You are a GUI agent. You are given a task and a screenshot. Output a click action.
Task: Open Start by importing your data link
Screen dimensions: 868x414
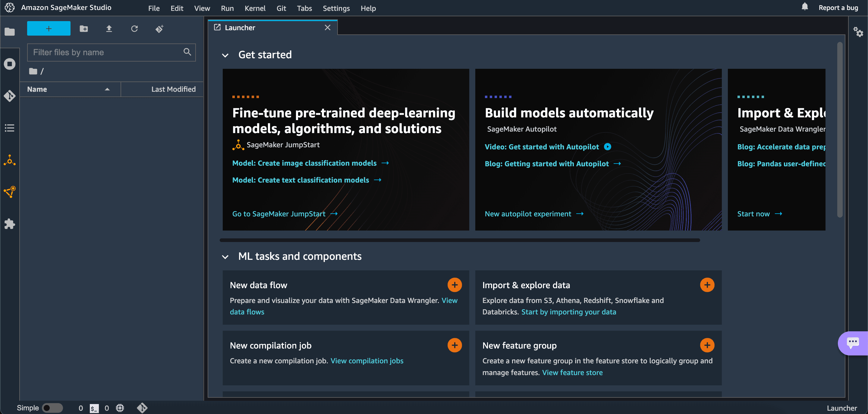(x=568, y=312)
